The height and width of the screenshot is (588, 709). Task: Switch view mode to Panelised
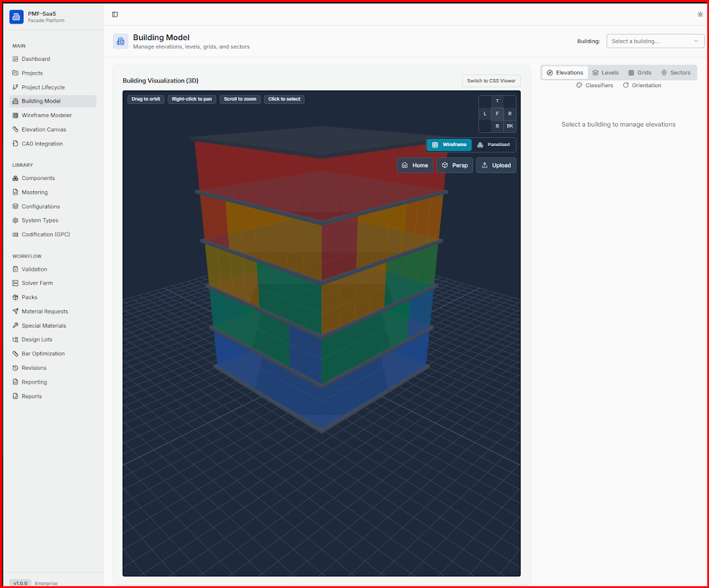[494, 145]
